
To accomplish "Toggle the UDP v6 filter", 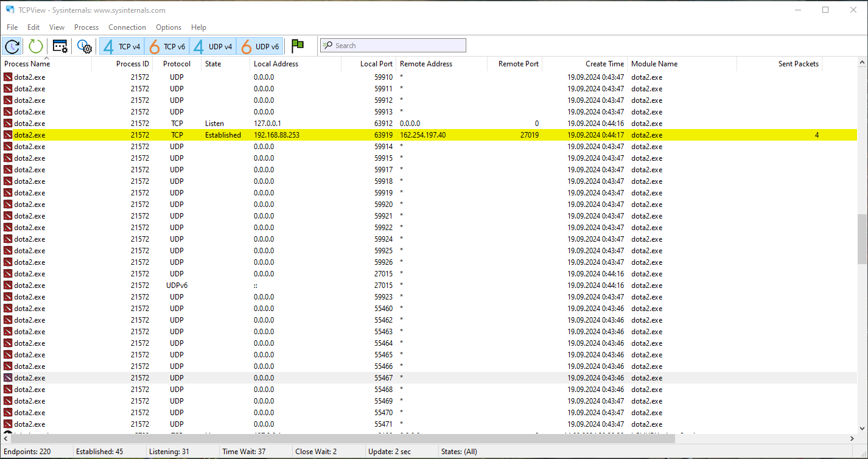I will 260,46.
